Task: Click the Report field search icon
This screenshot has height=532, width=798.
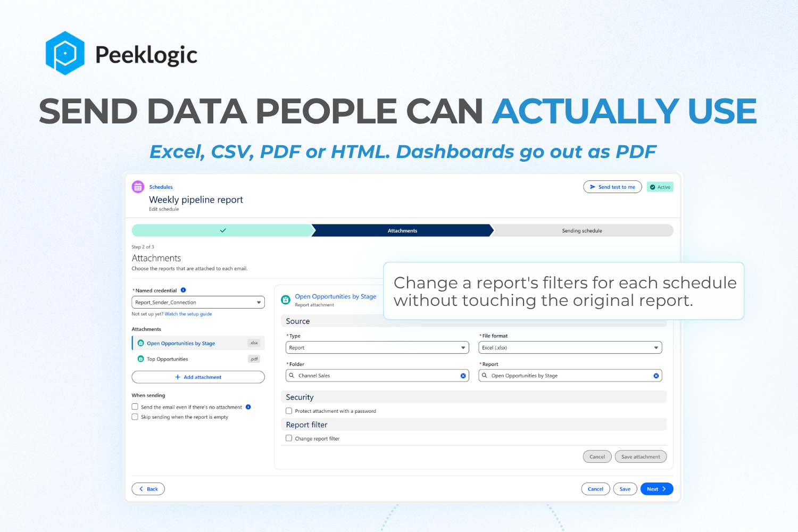Action: pos(485,375)
